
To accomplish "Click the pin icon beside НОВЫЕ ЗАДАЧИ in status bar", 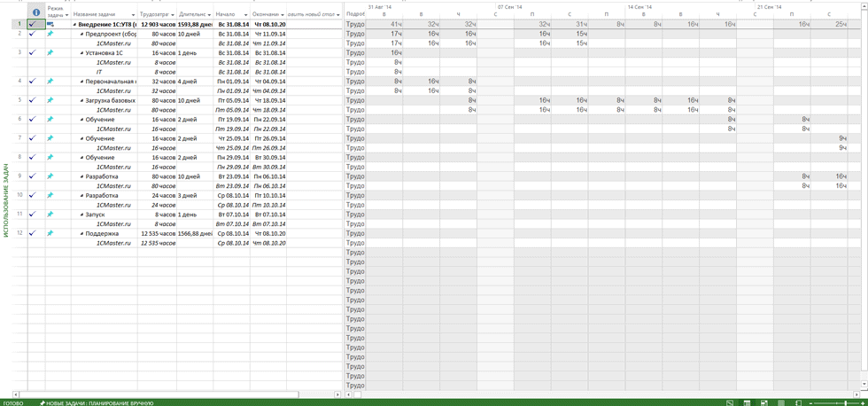I will (43, 403).
